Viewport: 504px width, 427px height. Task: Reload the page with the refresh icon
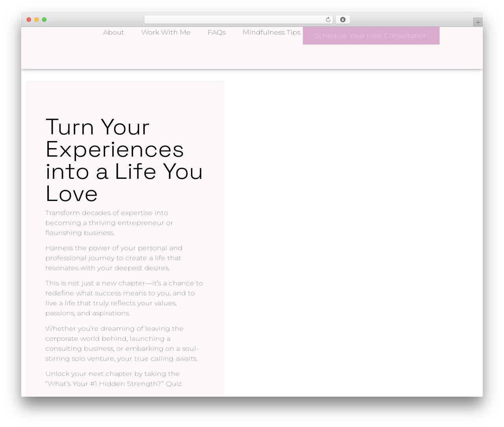328,20
